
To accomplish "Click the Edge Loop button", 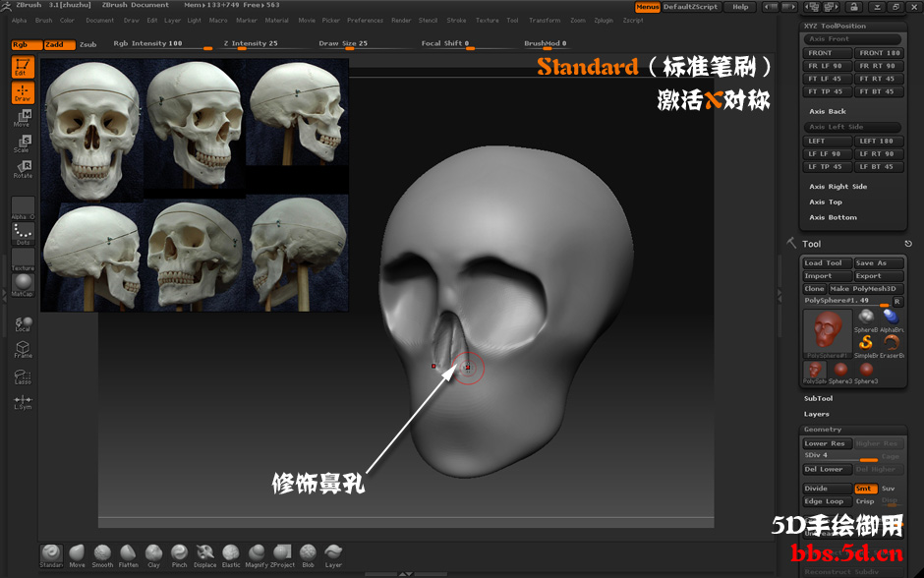I will pyautogui.click(x=828, y=501).
